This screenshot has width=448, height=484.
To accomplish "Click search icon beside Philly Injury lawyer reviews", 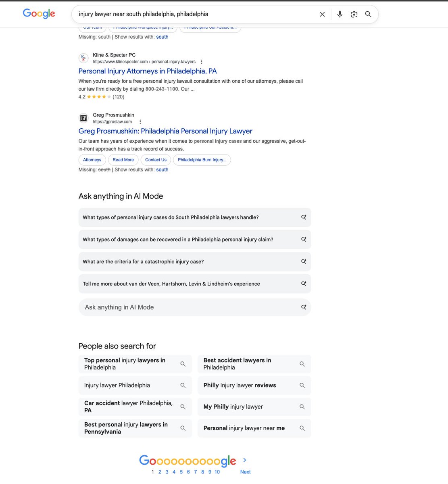I will click(x=302, y=385).
